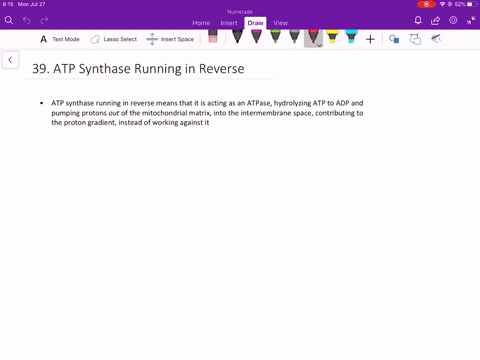Click the page title text
This screenshot has width=480, height=360.
tap(138, 69)
